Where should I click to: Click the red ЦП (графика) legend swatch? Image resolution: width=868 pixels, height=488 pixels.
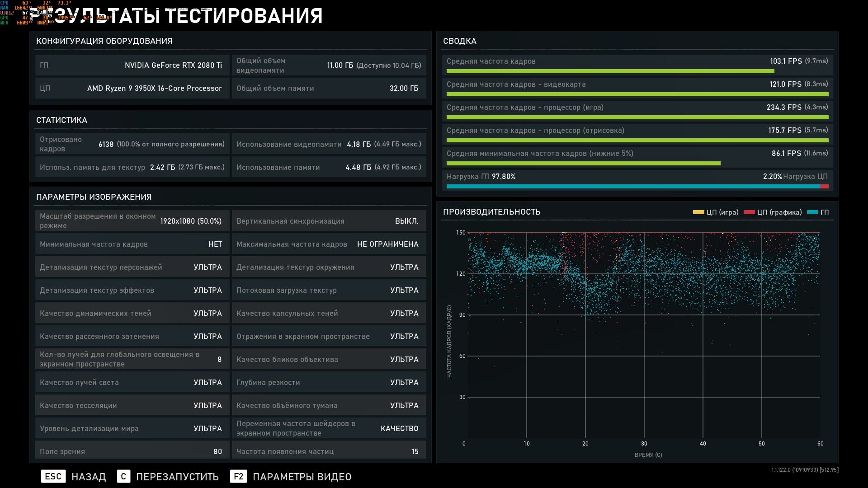coord(749,212)
